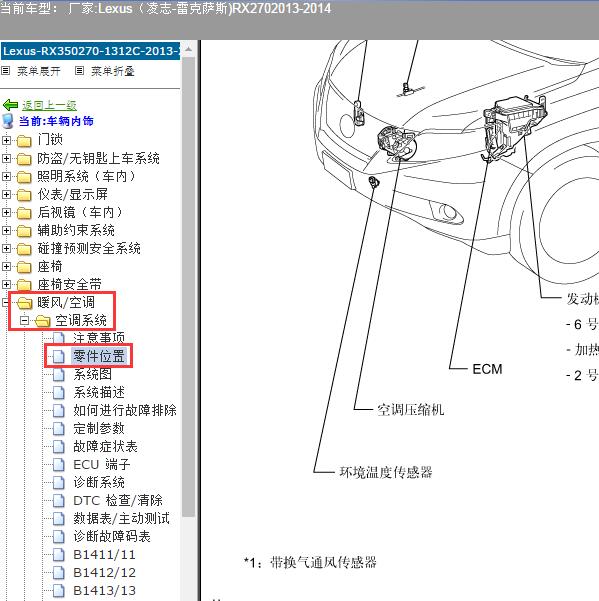Open the 诊断故障码表 entry

(x=112, y=537)
